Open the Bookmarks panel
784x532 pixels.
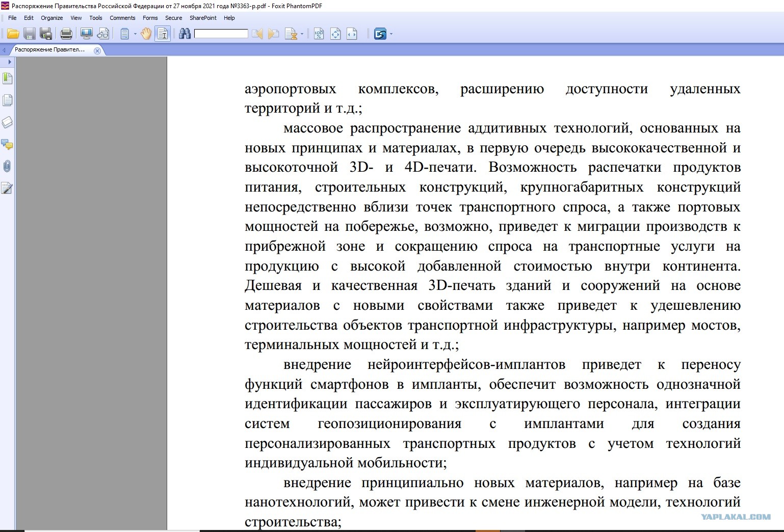[x=7, y=78]
